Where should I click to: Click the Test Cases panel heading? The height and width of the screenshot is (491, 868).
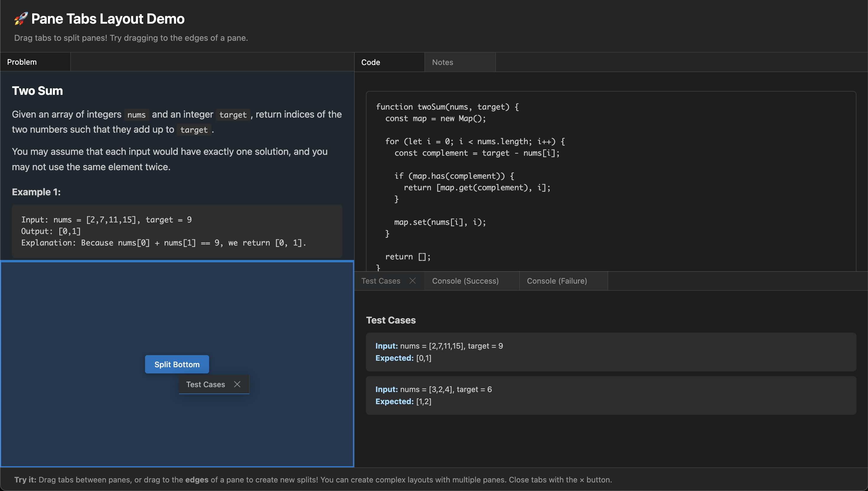click(x=391, y=320)
